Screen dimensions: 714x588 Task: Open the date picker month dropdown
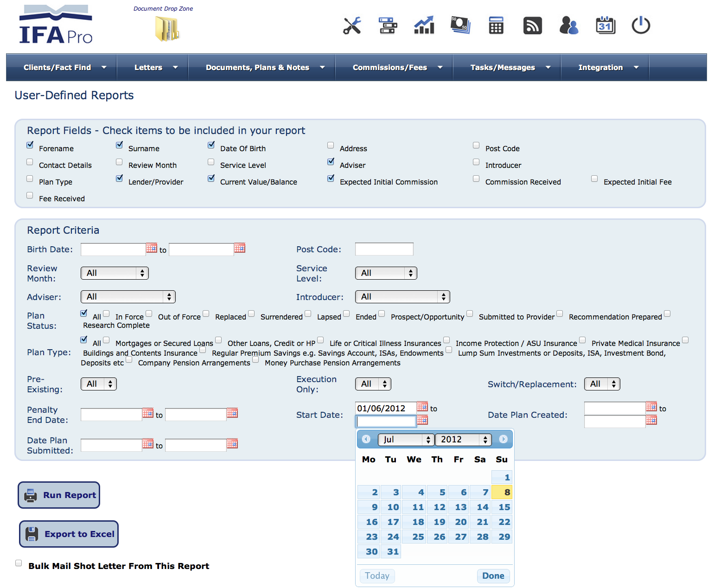[x=406, y=439]
